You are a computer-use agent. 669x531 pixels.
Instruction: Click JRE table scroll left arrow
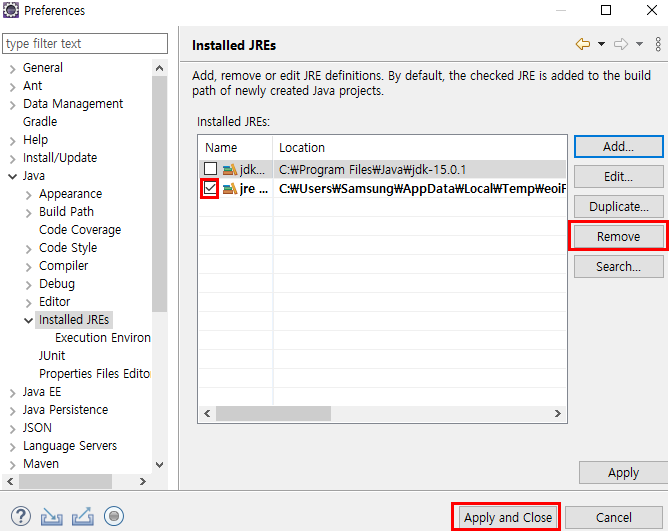point(207,413)
